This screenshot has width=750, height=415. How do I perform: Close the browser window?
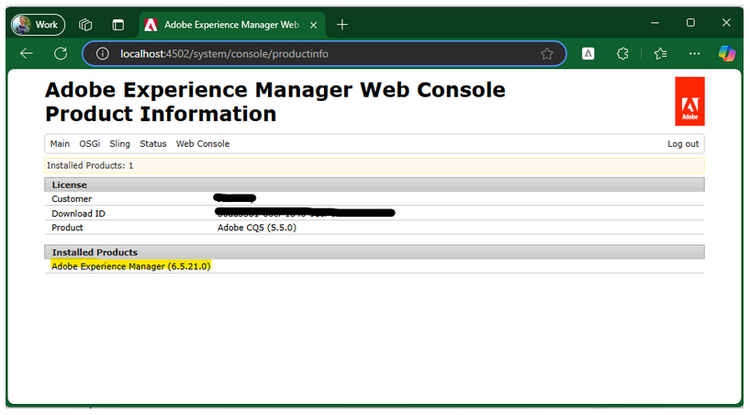click(x=726, y=23)
